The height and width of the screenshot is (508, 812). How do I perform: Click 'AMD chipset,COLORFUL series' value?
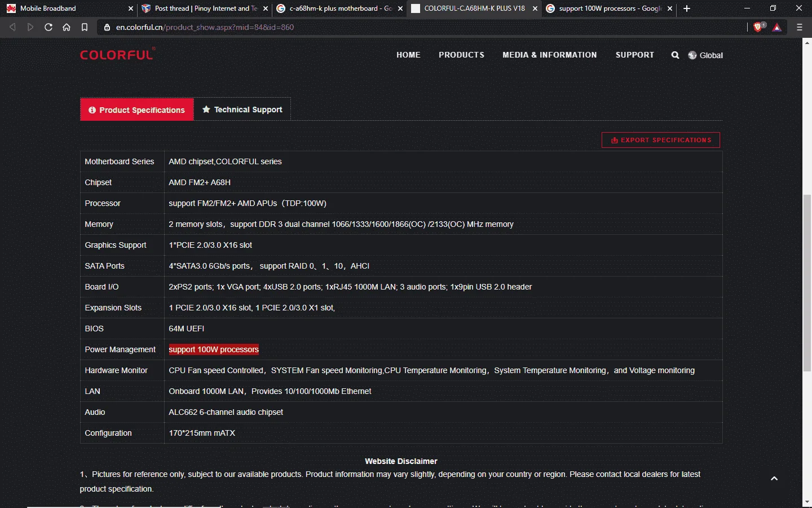[225, 161]
